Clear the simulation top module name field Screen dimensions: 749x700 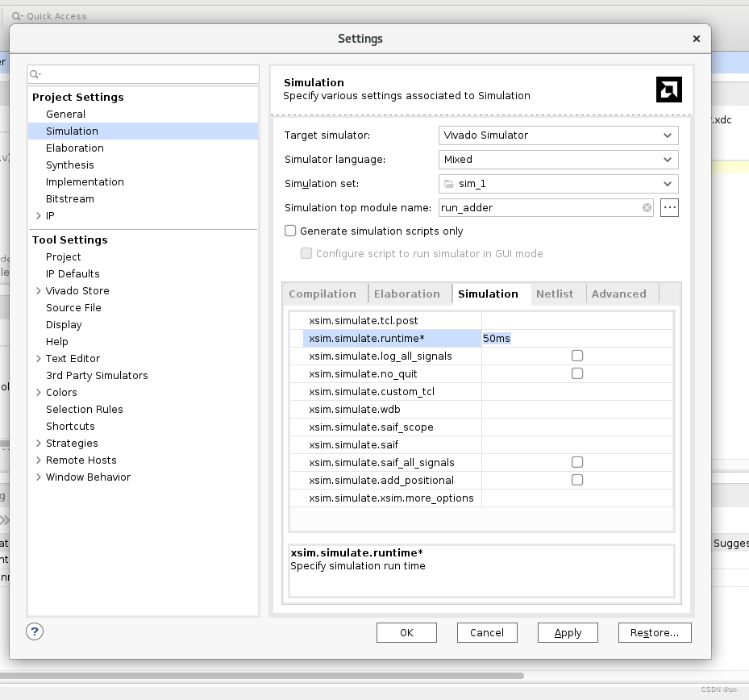[647, 207]
